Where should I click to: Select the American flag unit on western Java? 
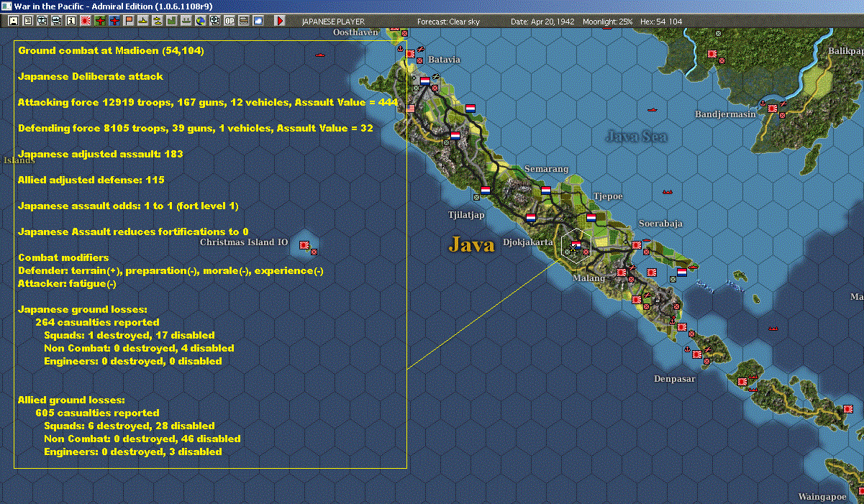click(411, 109)
